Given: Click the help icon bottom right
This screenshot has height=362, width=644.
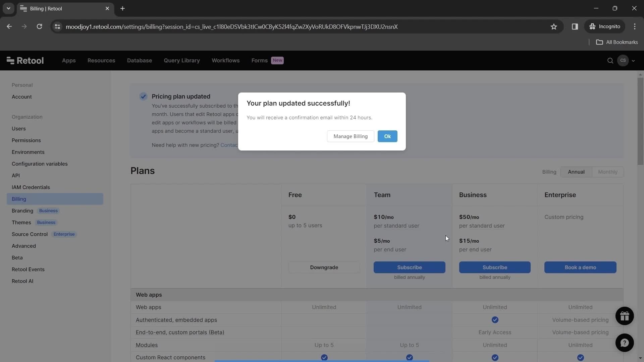Looking at the screenshot, I should click(x=625, y=343).
